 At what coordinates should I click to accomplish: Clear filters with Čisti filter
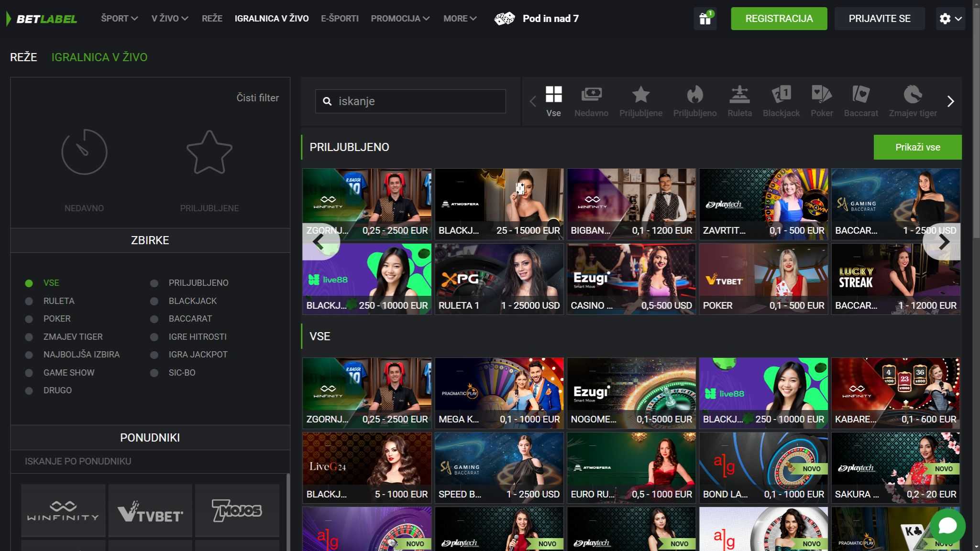coord(257,98)
